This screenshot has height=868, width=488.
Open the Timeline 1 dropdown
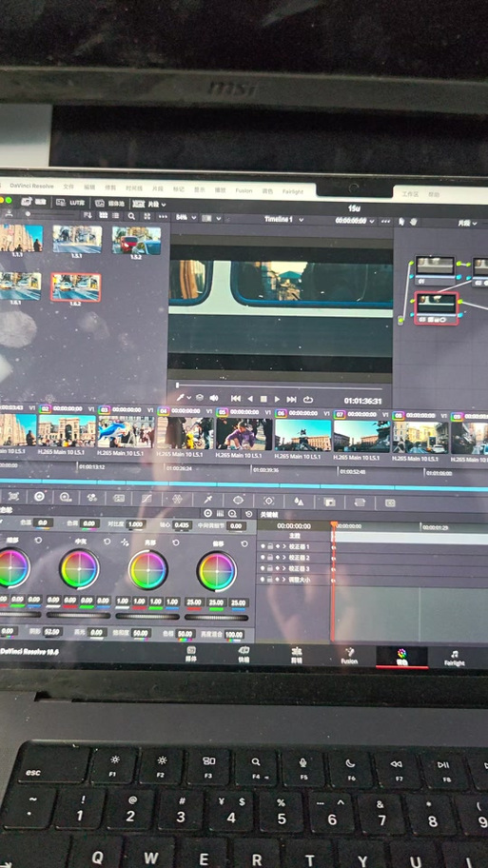[284, 219]
